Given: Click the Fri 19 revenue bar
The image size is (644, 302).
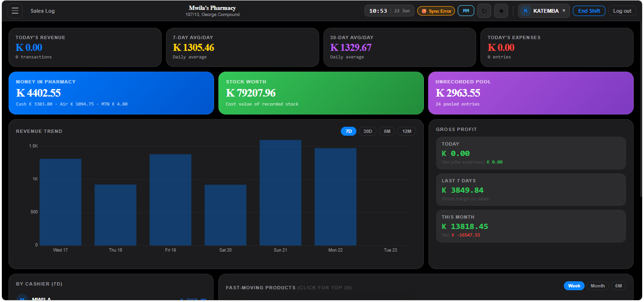Looking at the screenshot, I should (171, 200).
